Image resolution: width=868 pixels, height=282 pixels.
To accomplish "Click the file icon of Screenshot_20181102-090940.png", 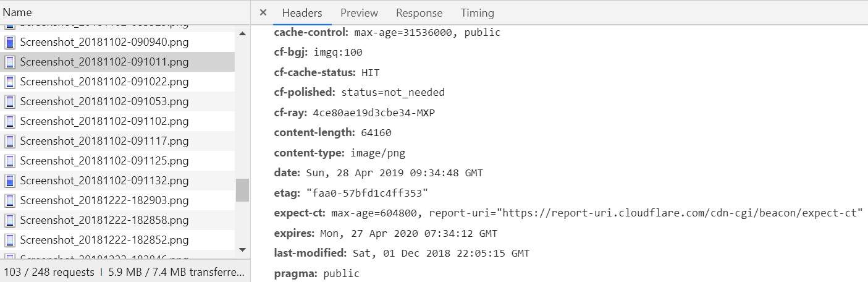I will click(10, 43).
